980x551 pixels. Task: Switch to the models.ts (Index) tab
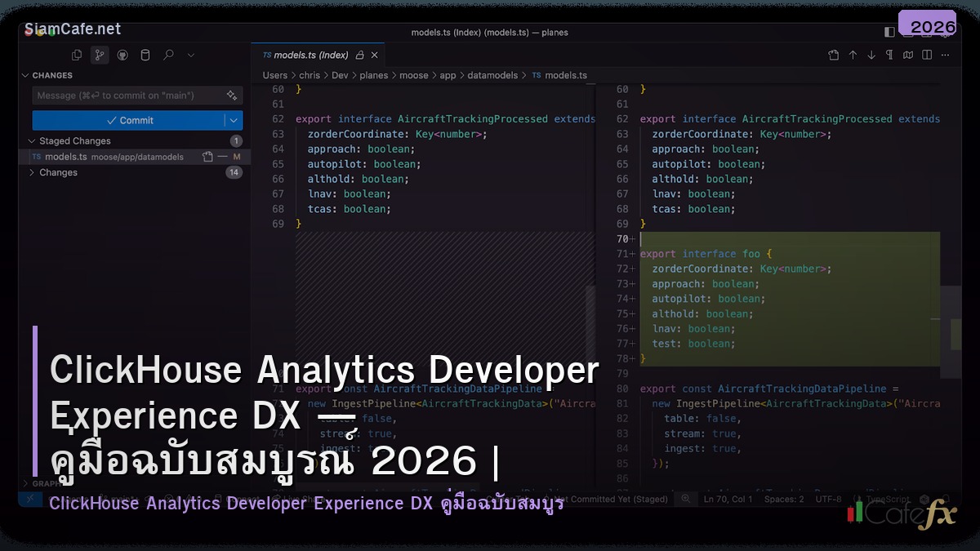(x=310, y=56)
